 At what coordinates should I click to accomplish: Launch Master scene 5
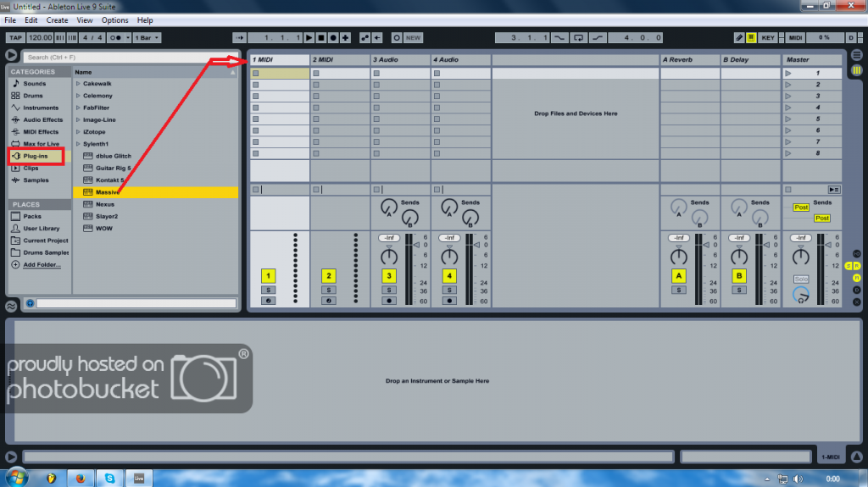coord(787,119)
